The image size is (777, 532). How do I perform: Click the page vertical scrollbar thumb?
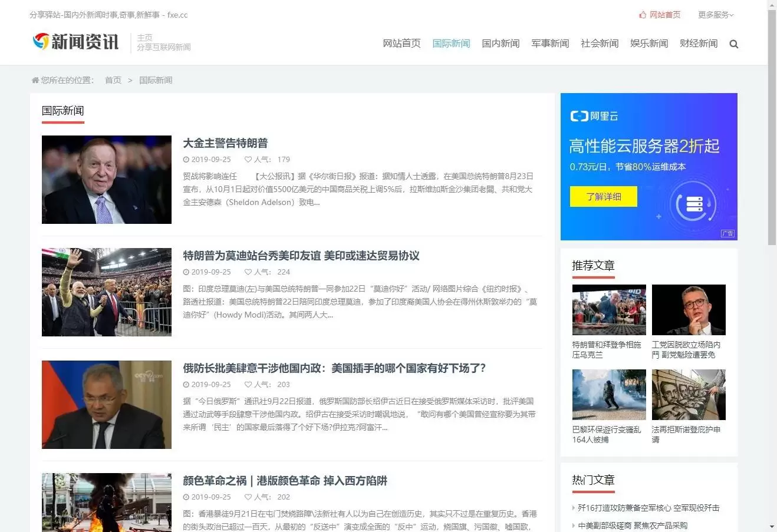point(772,127)
